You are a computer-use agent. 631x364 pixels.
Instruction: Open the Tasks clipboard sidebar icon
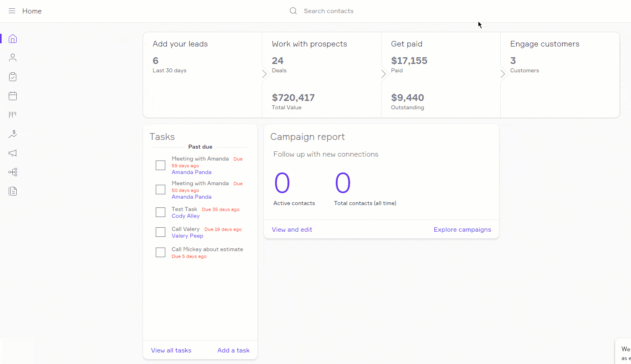(x=13, y=77)
